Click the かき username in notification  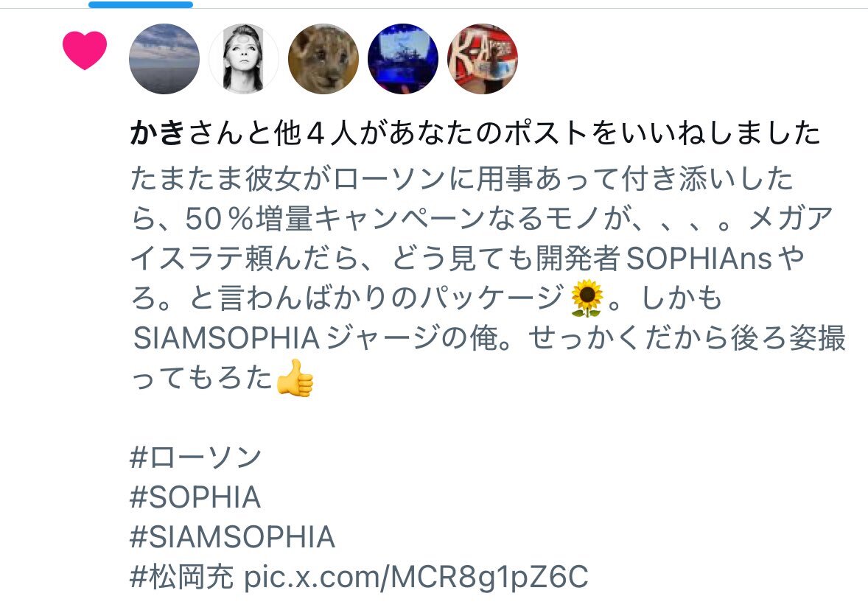[x=157, y=133]
